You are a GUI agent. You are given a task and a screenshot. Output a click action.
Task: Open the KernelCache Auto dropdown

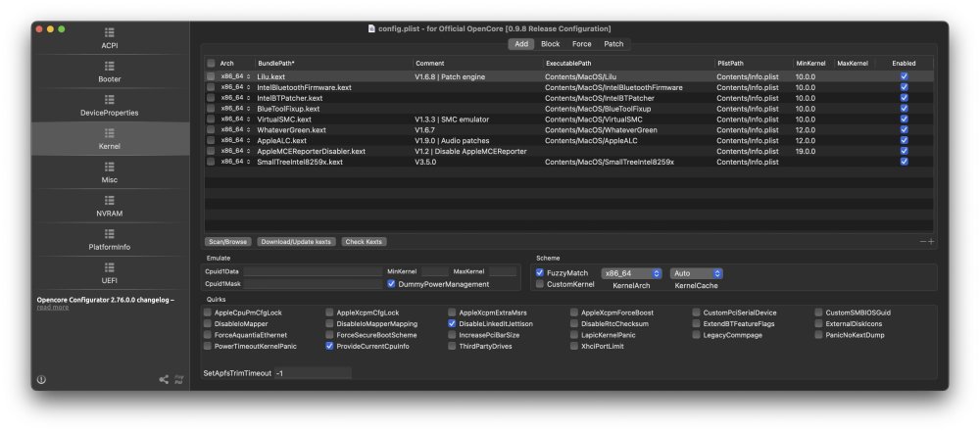tap(696, 273)
